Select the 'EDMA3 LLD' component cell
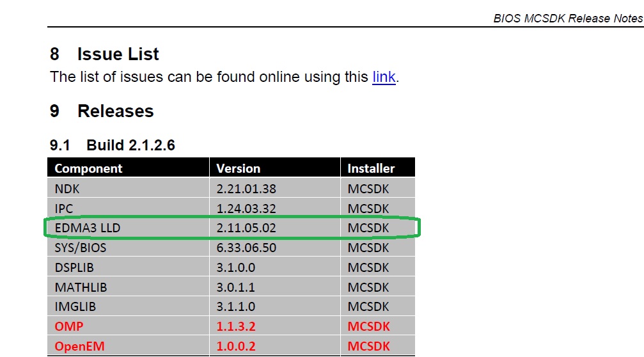This screenshot has height=357, width=644. pyautogui.click(x=128, y=228)
